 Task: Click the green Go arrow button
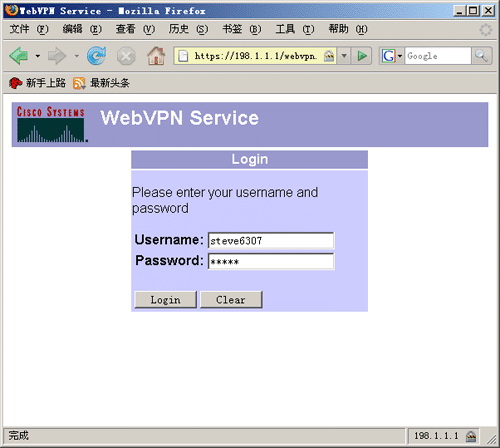pos(362,56)
